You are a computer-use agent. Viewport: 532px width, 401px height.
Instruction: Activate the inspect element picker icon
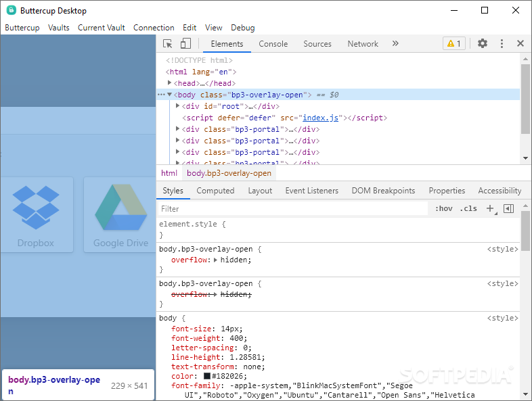[x=168, y=44]
